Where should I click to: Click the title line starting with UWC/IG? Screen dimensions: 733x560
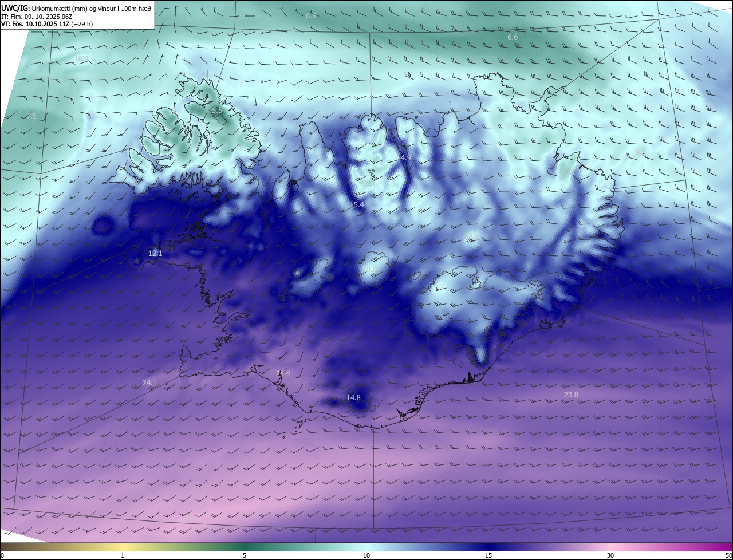coord(76,8)
